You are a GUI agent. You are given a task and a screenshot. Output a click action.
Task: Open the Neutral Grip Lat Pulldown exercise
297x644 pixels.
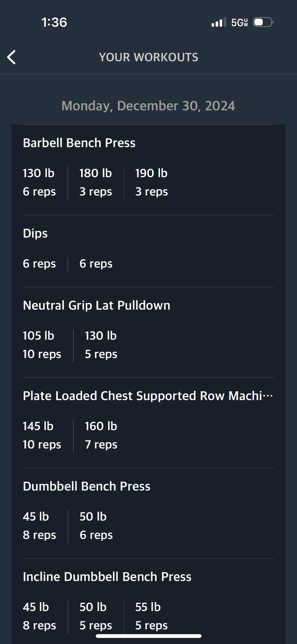click(96, 305)
